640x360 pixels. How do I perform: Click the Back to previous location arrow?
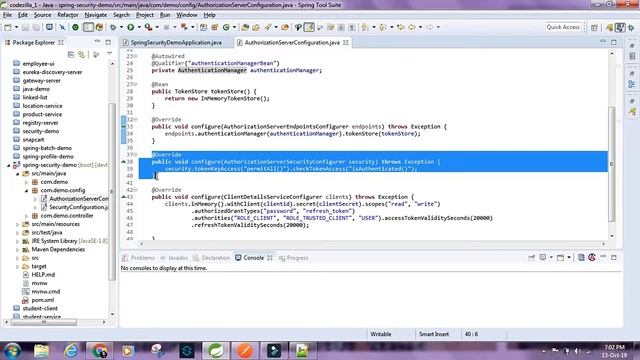(412, 27)
